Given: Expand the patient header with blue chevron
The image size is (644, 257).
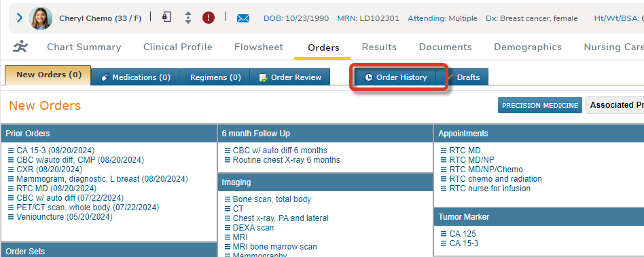Looking at the screenshot, I should pos(19,18).
